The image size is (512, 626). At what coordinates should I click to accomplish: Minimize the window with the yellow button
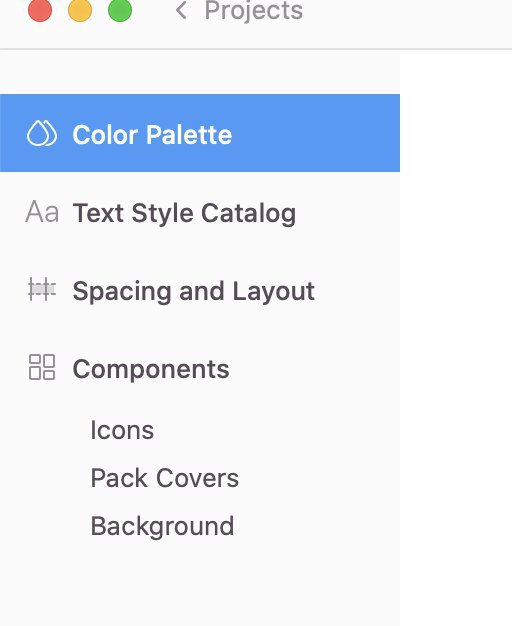(80, 10)
